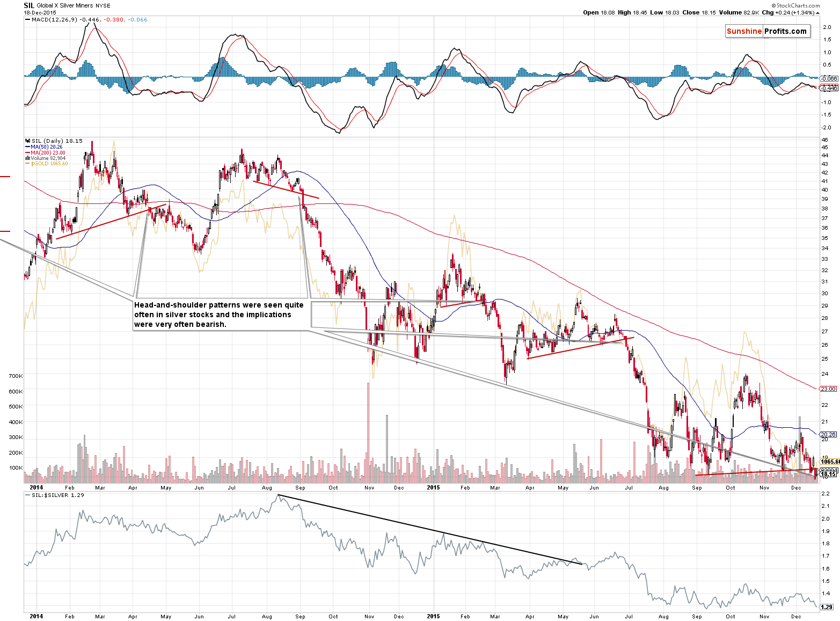Click the $GOLD 1065.60 legend entry
The height and width of the screenshot is (621, 840).
click(47, 163)
